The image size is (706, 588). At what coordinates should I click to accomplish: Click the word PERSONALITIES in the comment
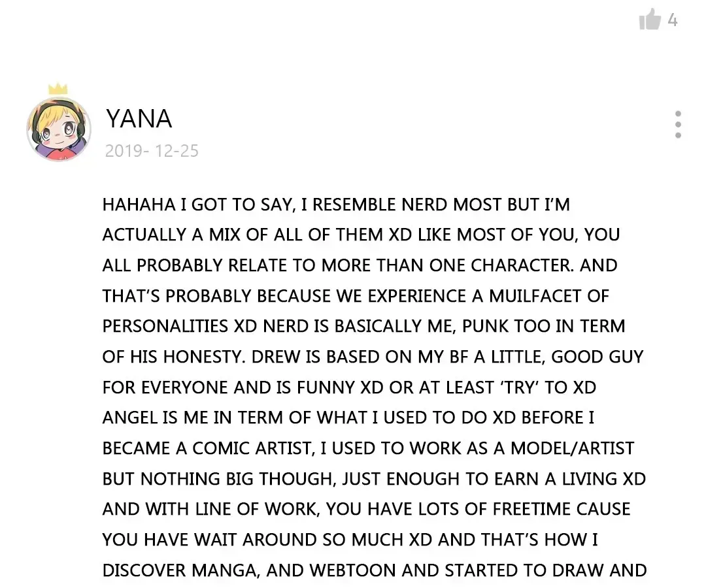[x=165, y=326]
